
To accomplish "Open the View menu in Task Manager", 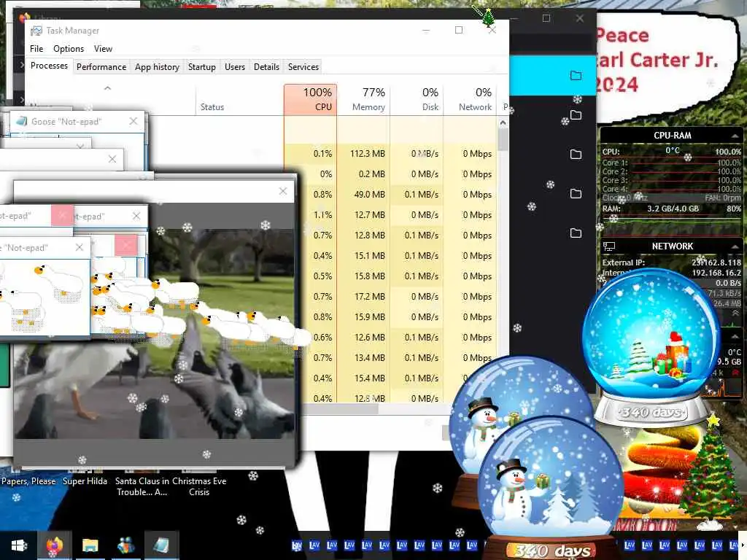I will pos(103,49).
